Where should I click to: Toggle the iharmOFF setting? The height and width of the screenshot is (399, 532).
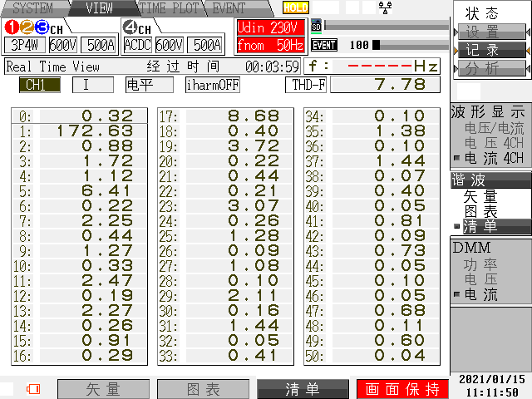pos(213,85)
